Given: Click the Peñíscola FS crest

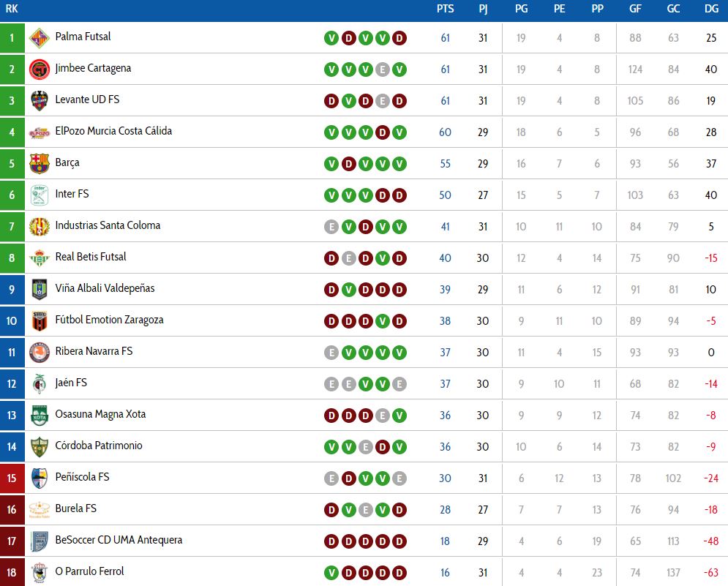Looking at the screenshot, I should [40, 478].
